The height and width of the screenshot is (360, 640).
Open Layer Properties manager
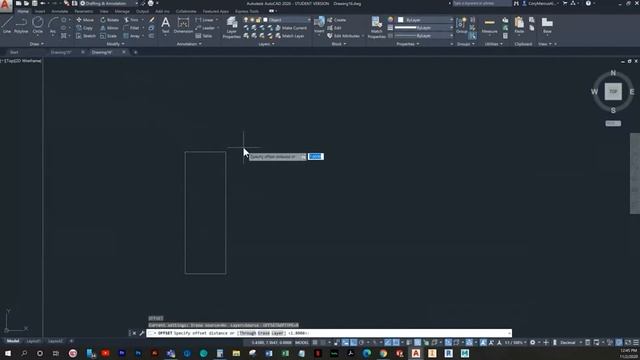pos(231,27)
